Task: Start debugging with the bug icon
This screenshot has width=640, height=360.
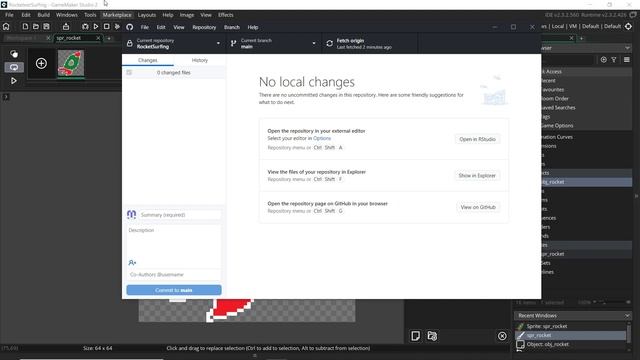Action: pos(85,27)
